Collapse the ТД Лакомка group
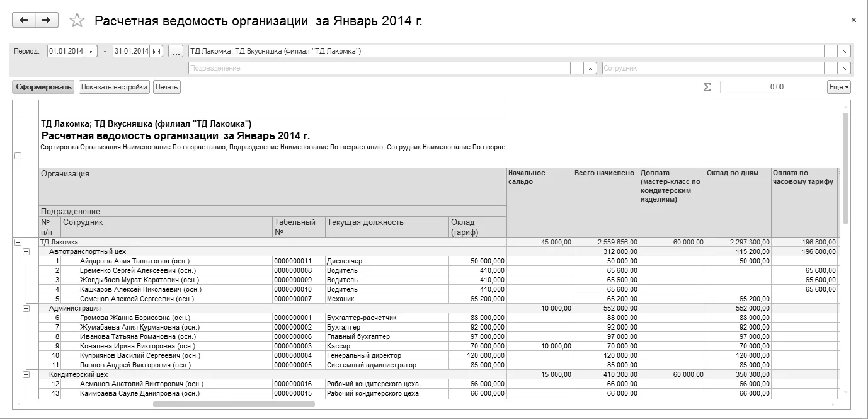868x419 pixels. click(18, 242)
